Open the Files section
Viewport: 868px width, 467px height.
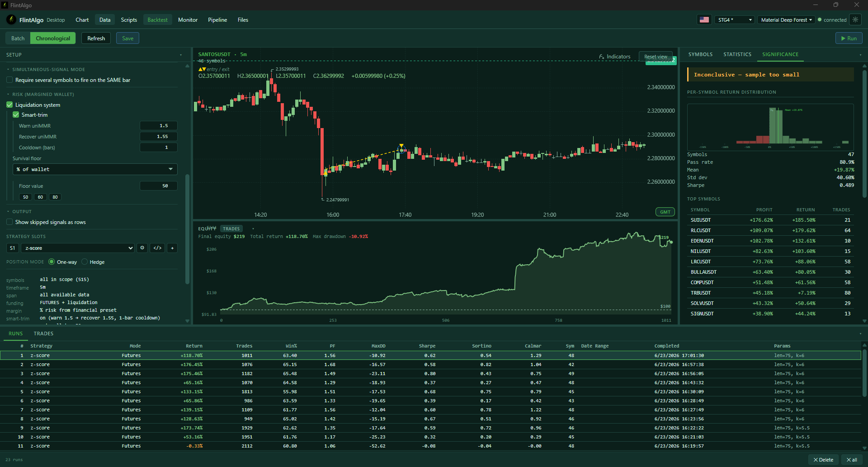point(243,20)
